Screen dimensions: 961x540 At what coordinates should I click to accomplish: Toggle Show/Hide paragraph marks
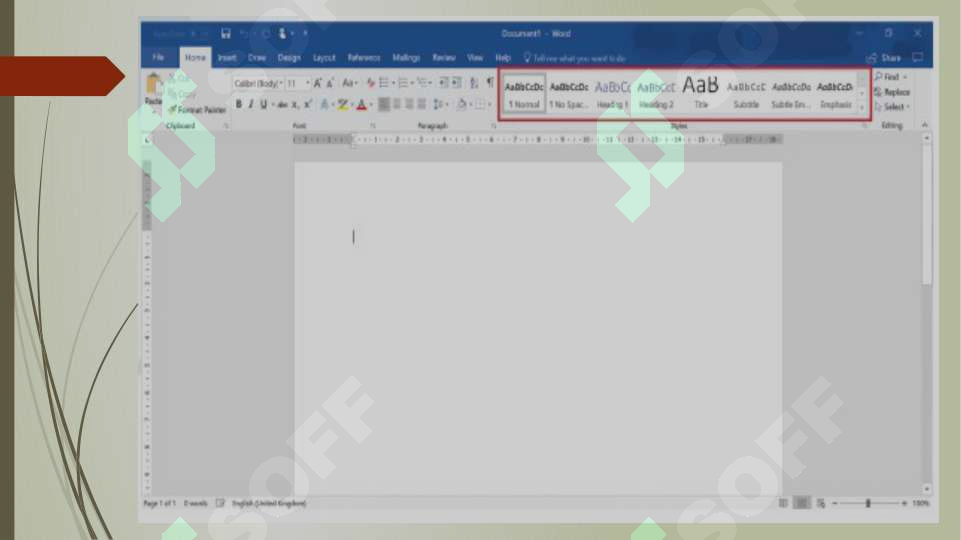pos(490,83)
